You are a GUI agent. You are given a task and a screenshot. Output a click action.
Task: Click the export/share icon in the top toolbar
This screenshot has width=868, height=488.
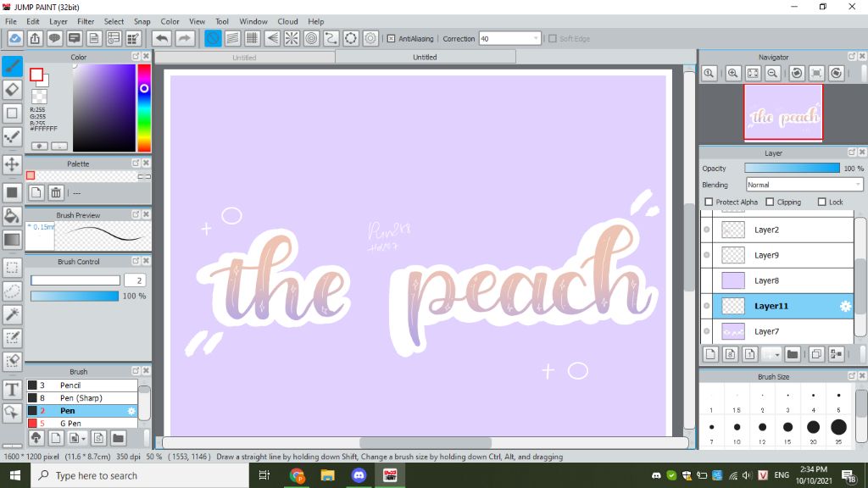35,39
